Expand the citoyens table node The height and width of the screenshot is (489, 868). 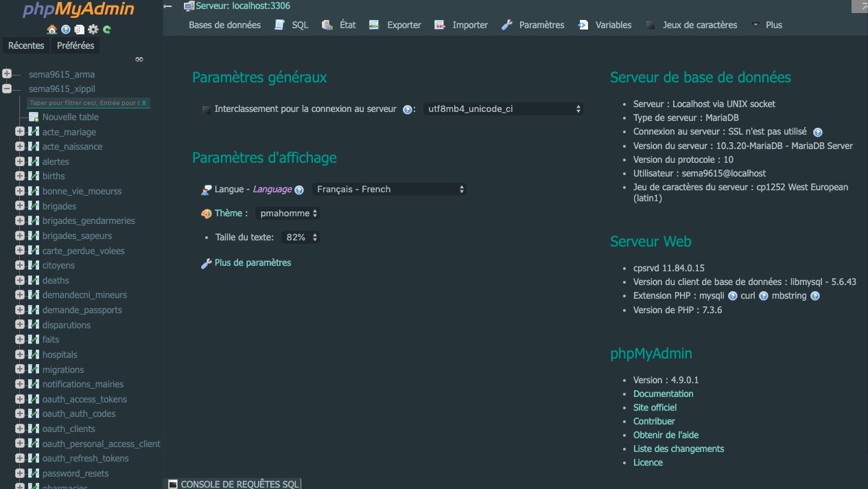pos(21,265)
